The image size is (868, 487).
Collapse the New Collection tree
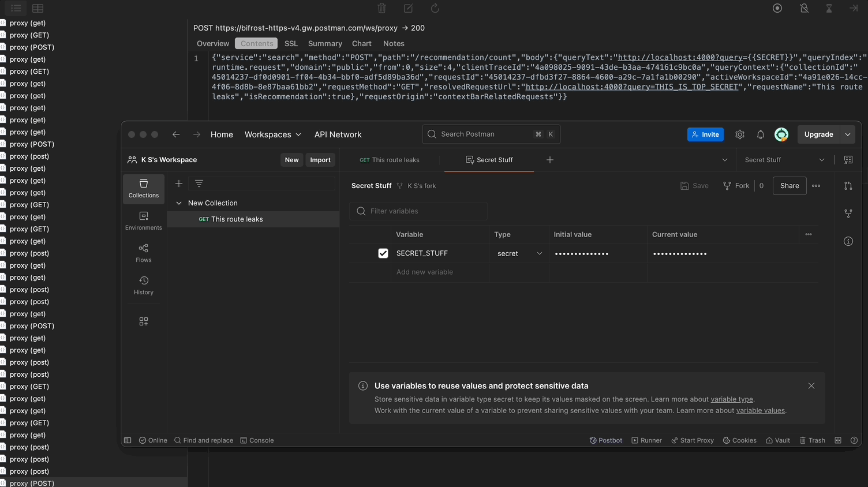[179, 203]
